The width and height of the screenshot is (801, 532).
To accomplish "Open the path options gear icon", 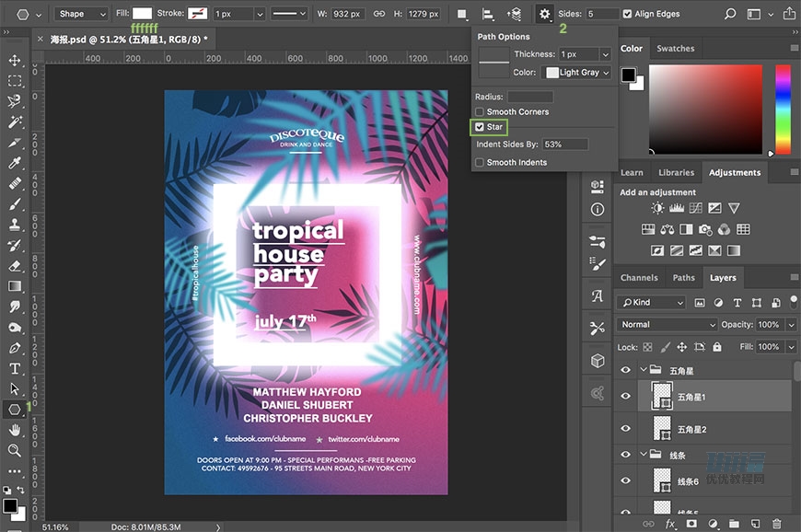I will coord(545,14).
